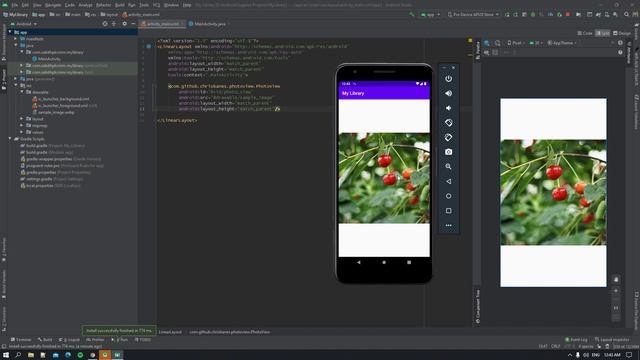Screen dimensions: 640x360
Task: Click the red stop app icon
Action: (x=568, y=15)
